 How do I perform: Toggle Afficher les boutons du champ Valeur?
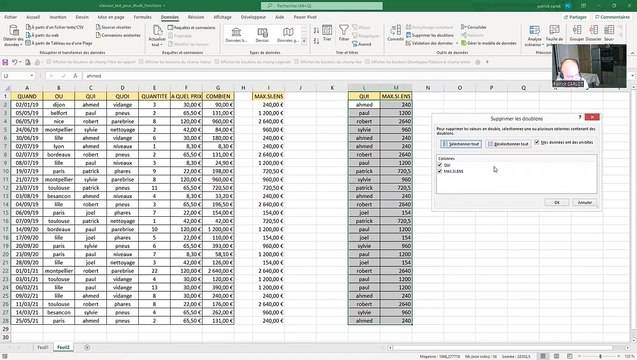[141, 62]
